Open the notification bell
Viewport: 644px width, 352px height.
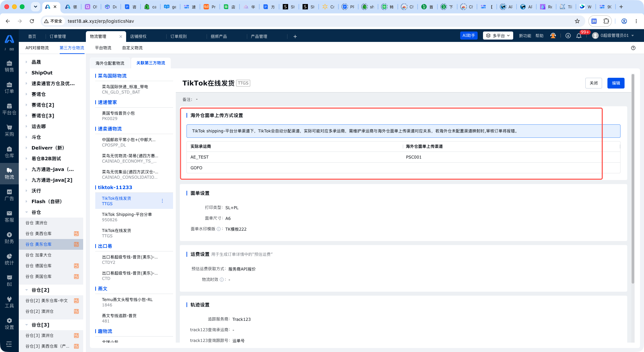click(579, 36)
